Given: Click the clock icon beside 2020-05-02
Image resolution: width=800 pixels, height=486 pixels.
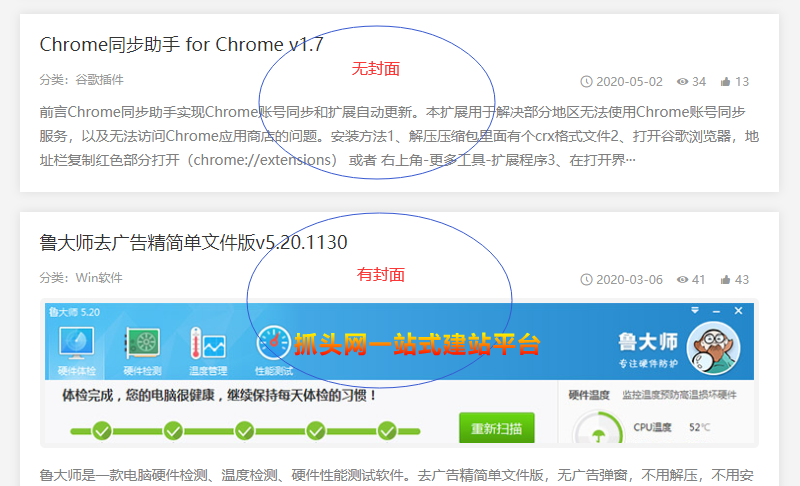Looking at the screenshot, I should pos(586,82).
